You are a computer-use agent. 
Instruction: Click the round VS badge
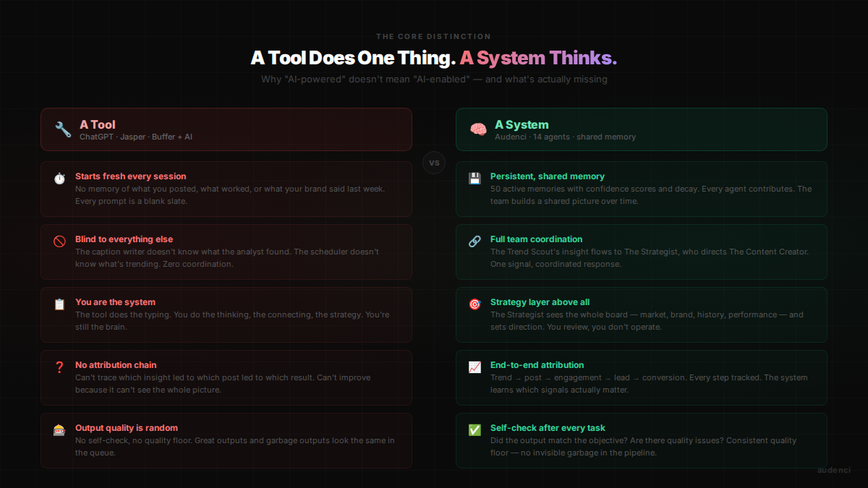434,163
